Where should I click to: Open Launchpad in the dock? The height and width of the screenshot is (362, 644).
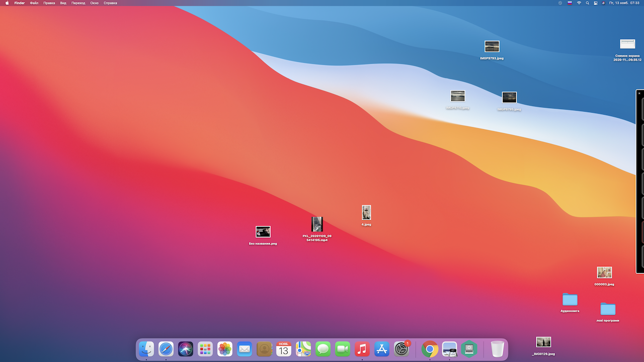(205, 348)
